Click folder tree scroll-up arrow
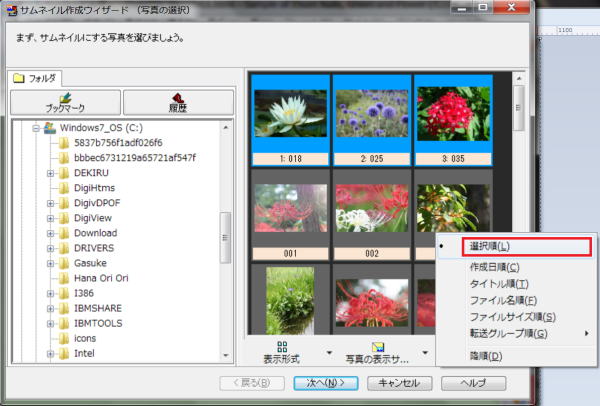Viewport: 600px width, 406px height. coord(226,127)
